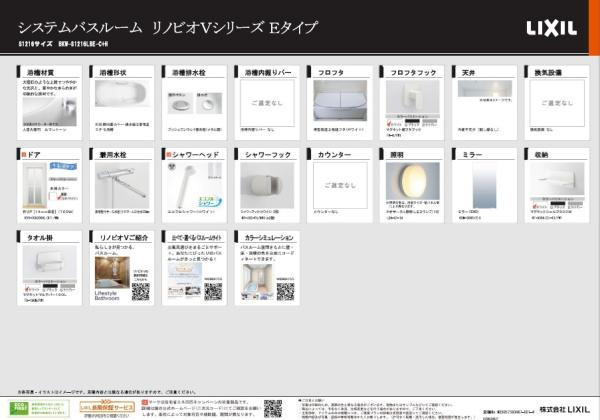Viewport: 600px width, 420px height.
Task: Select silver swatch in フロフタフック card
Action: tap(430, 121)
